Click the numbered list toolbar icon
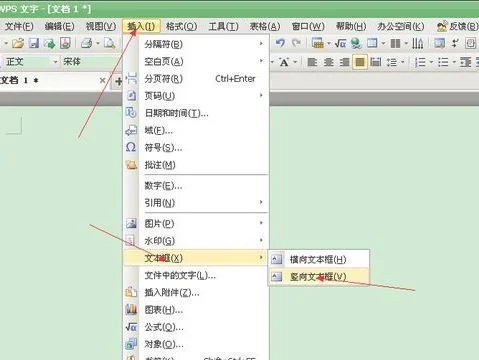This screenshot has height=360, width=479. coord(420,62)
